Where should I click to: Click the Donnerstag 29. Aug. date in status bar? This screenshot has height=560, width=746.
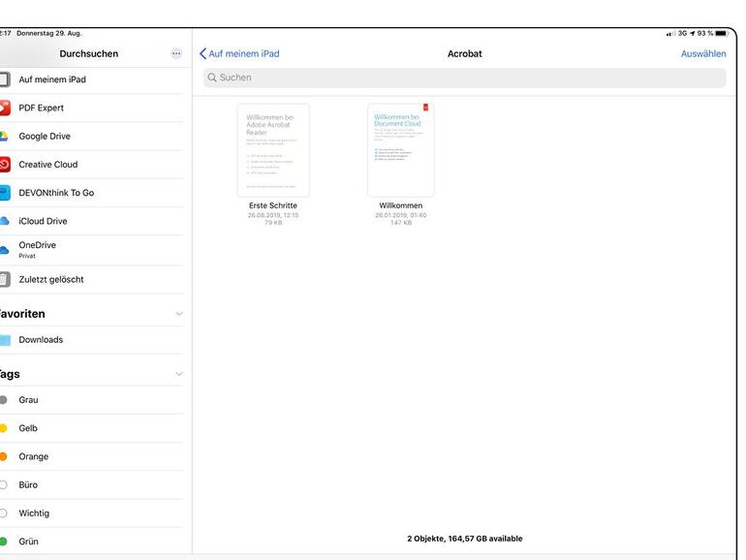49,33
